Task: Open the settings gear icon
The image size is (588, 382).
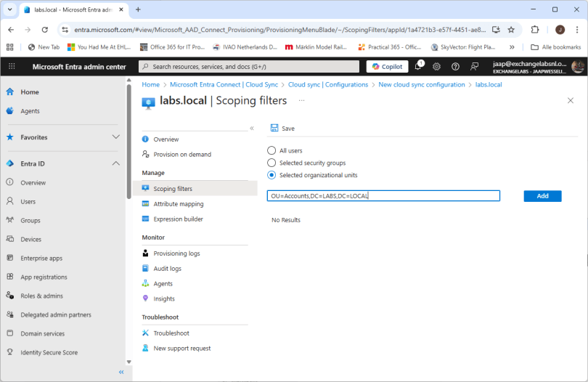Action: pos(437,66)
